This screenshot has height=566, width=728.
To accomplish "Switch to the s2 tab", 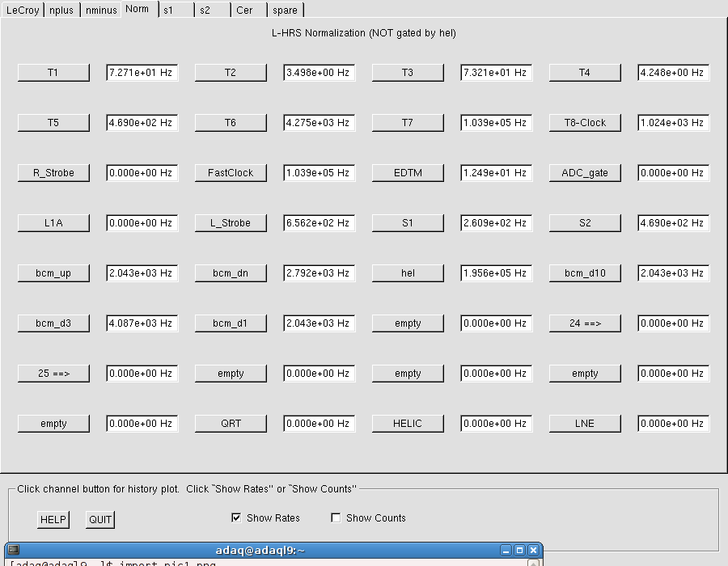I will (x=213, y=10).
